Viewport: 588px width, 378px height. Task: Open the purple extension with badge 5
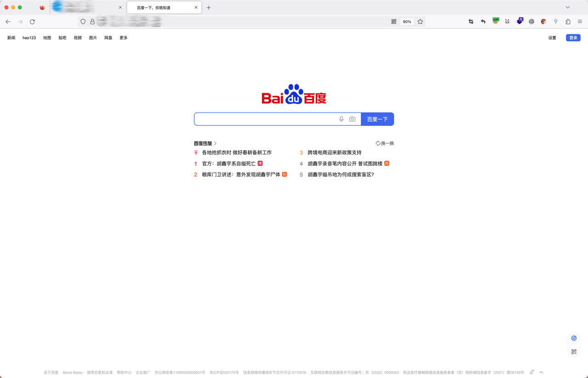520,21
